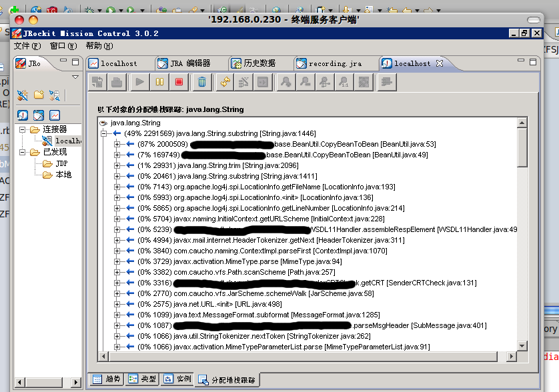Select the localh connection tree item
Image resolution: width=559 pixels, height=392 pixels.
(61, 141)
